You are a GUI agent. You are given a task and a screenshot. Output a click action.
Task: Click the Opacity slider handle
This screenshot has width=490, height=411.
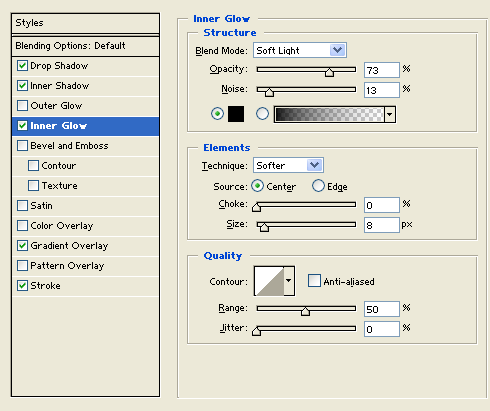coord(329,72)
